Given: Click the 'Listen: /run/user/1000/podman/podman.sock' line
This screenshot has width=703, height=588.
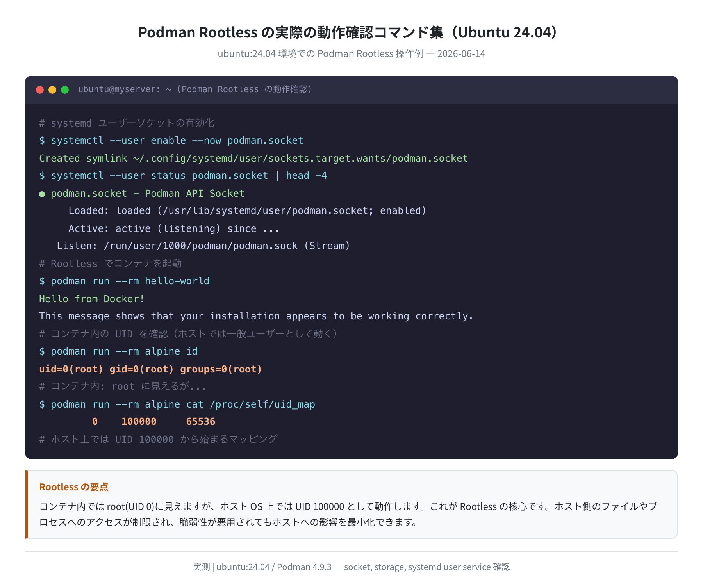Looking at the screenshot, I should point(203,246).
